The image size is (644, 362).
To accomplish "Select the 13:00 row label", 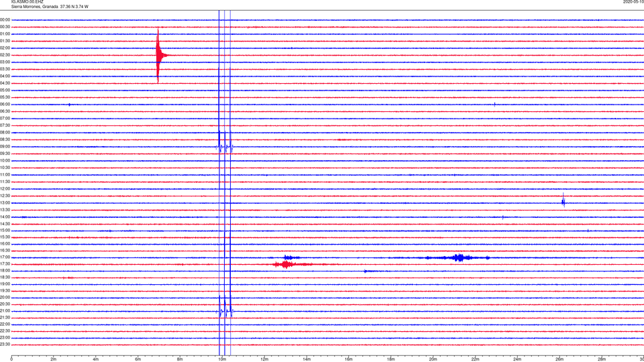I will pyautogui.click(x=5, y=202).
